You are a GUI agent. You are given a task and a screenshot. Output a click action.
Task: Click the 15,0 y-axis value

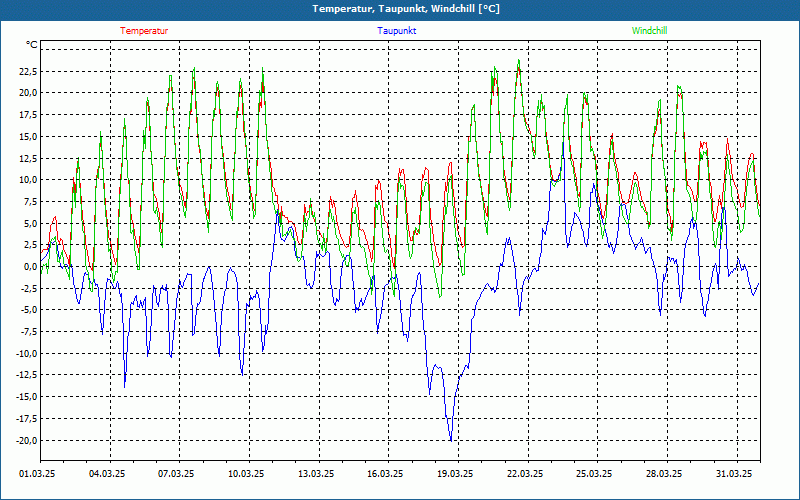pos(28,136)
